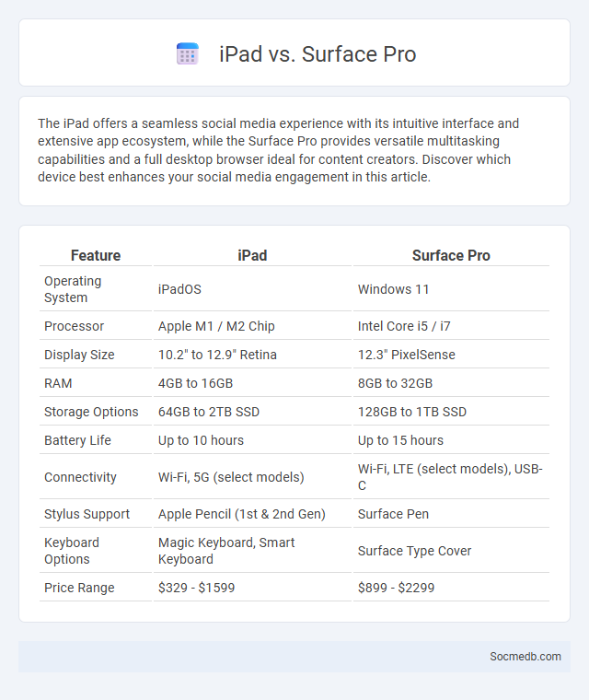Click the 'Operating System' row label
589x700 pixels.
(x=73, y=289)
